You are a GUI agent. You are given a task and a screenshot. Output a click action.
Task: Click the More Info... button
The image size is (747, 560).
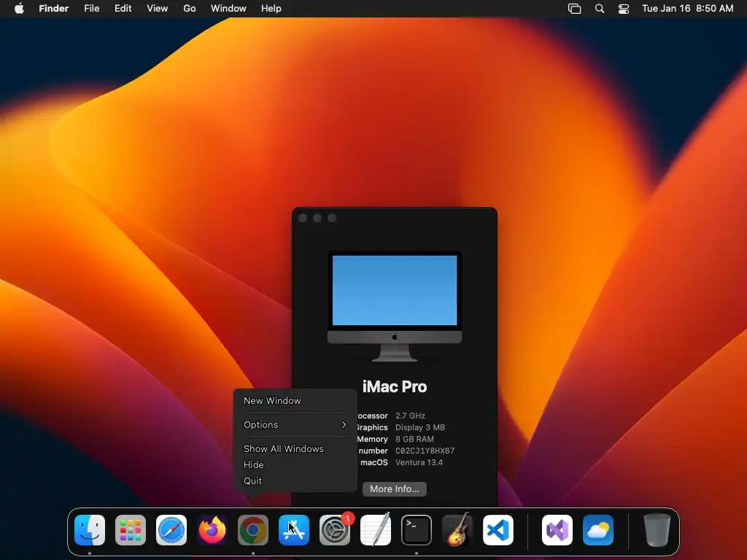[395, 489]
